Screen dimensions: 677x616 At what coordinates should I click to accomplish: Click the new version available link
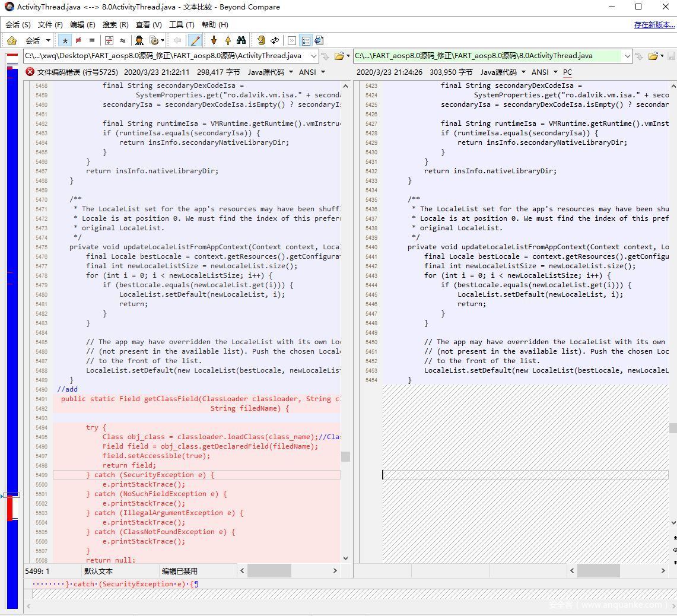654,24
